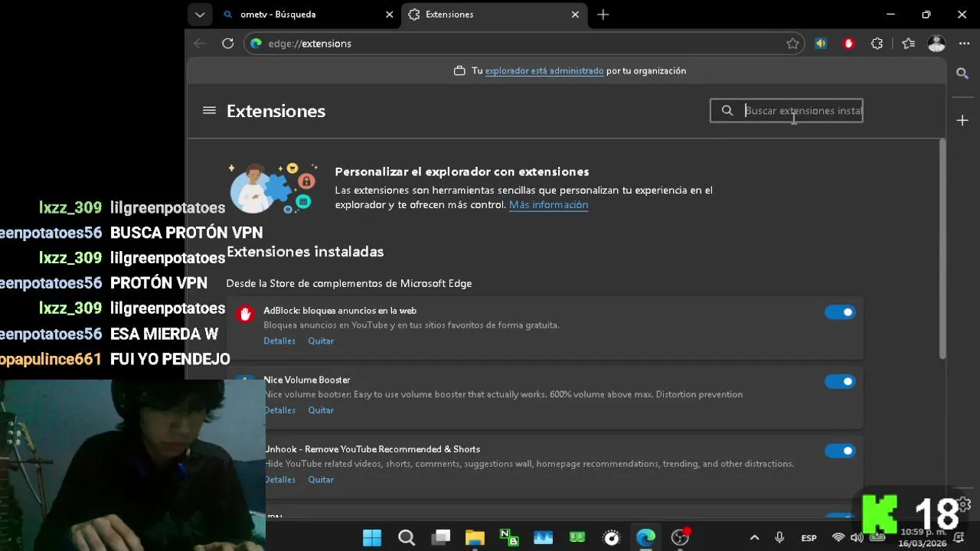Open the Extensiones hamburger menu
The height and width of the screenshot is (551, 980).
click(x=209, y=110)
